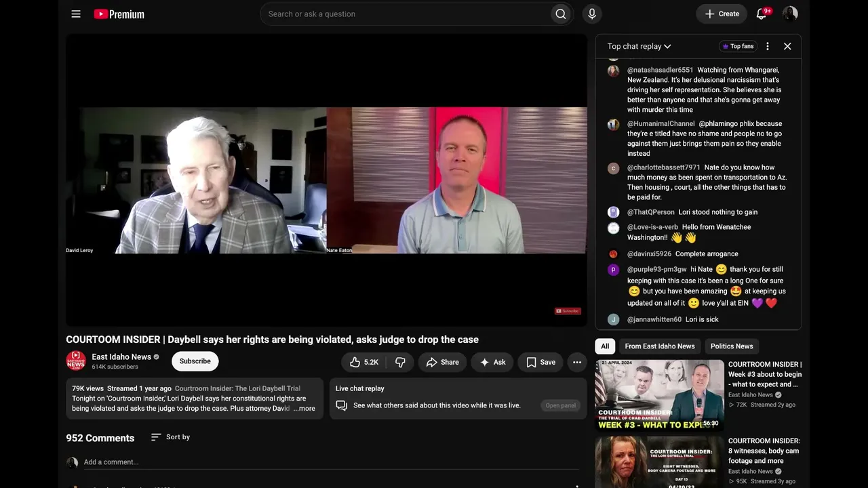
Task: Open Courtroom Insider: The Lori Daybell Trial link
Action: tap(237, 388)
